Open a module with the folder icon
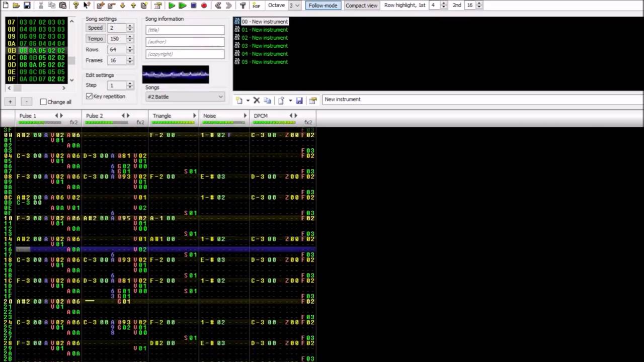The width and height of the screenshot is (644, 362). click(x=16, y=6)
